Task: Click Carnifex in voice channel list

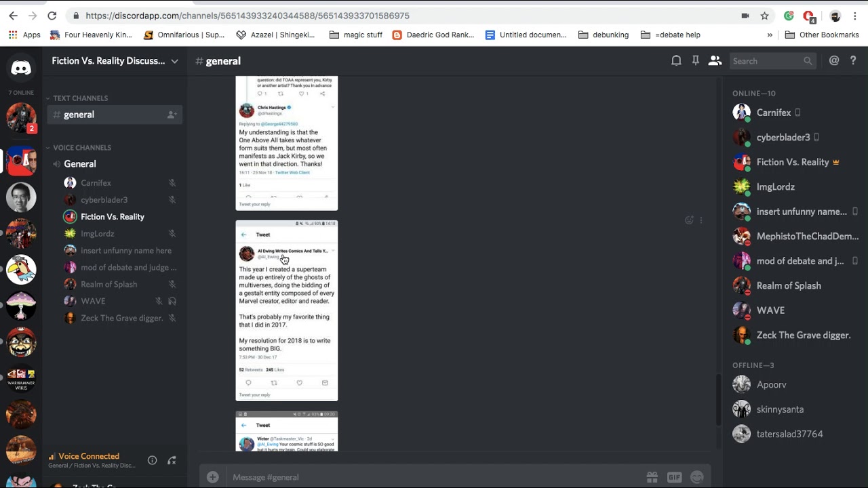Action: (x=120, y=183)
